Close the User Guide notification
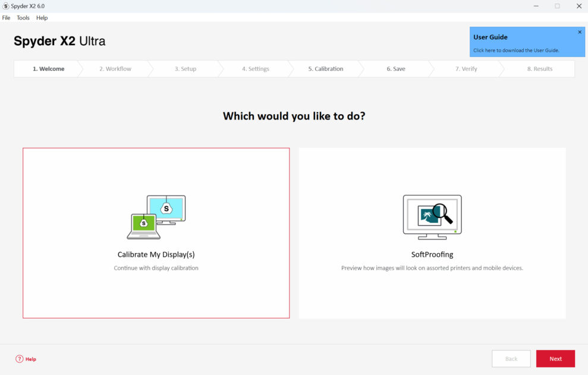The width and height of the screenshot is (588, 375). (x=580, y=32)
